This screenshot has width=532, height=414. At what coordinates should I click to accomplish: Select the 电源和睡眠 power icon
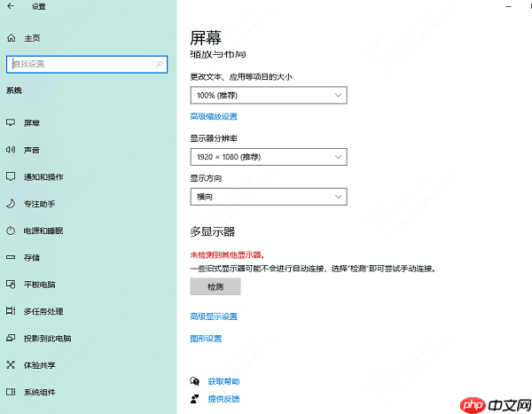11,230
